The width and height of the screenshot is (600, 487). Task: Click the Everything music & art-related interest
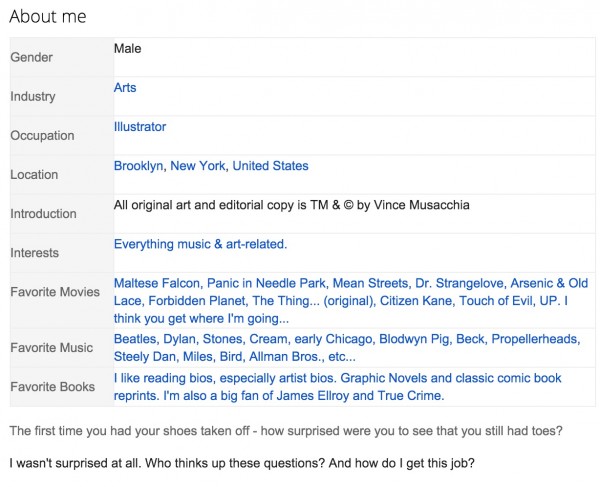coord(200,244)
